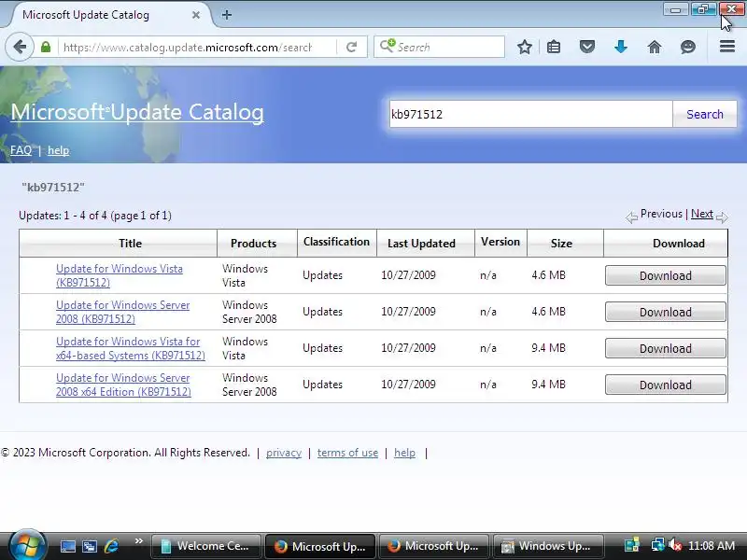Screen dimensions: 747x560
Task: Click the muted volume tray icon
Action: (675, 545)
